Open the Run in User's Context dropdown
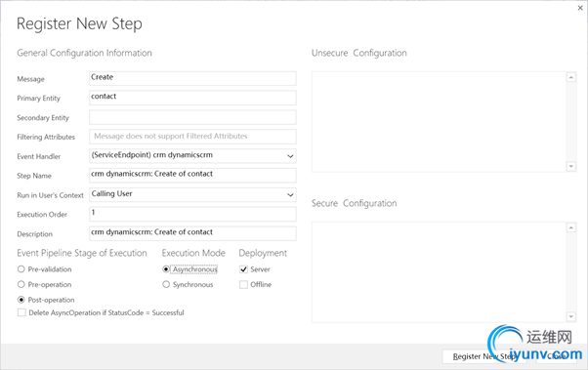 tap(192, 194)
